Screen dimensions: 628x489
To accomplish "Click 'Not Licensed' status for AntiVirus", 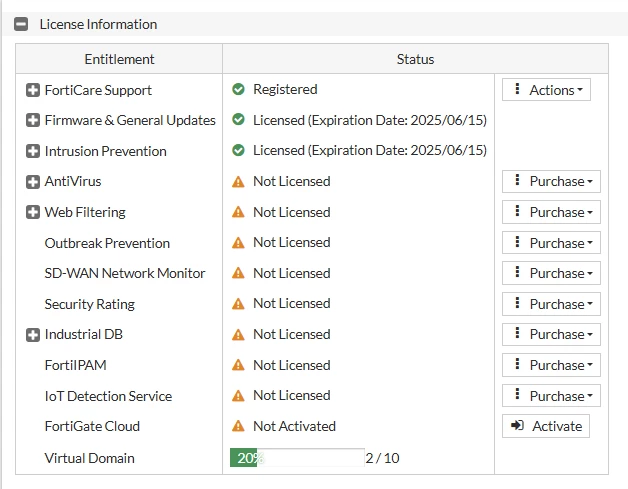I will (292, 181).
